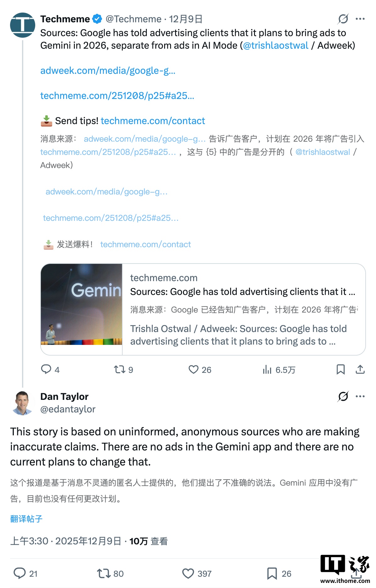This screenshot has height=588, width=376.
Task: Like the Techmeme tweet
Action: pyautogui.click(x=194, y=370)
